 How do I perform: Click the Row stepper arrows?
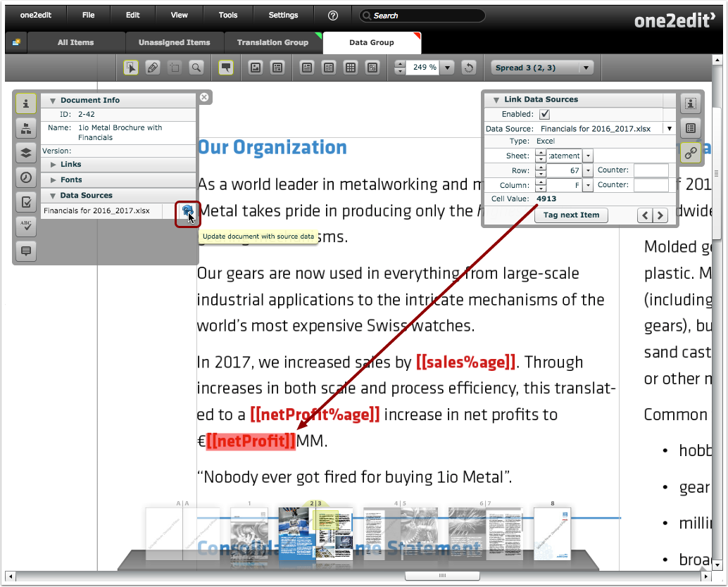(541, 170)
